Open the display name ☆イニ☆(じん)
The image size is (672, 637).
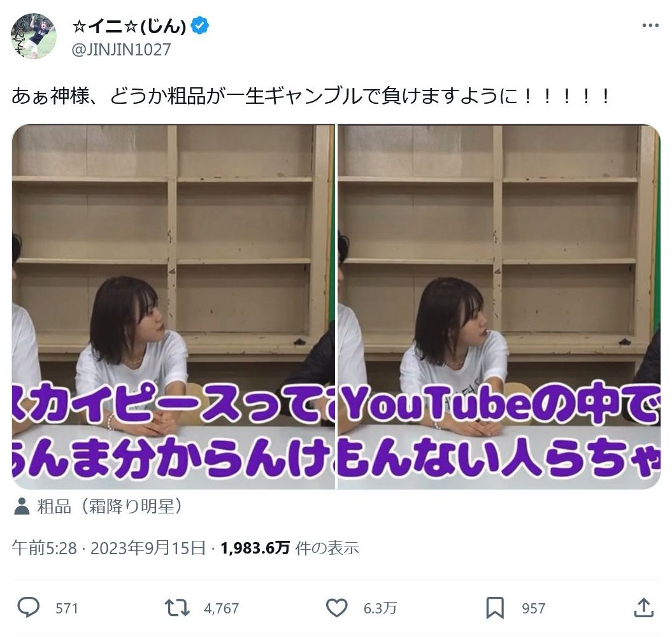(129, 27)
